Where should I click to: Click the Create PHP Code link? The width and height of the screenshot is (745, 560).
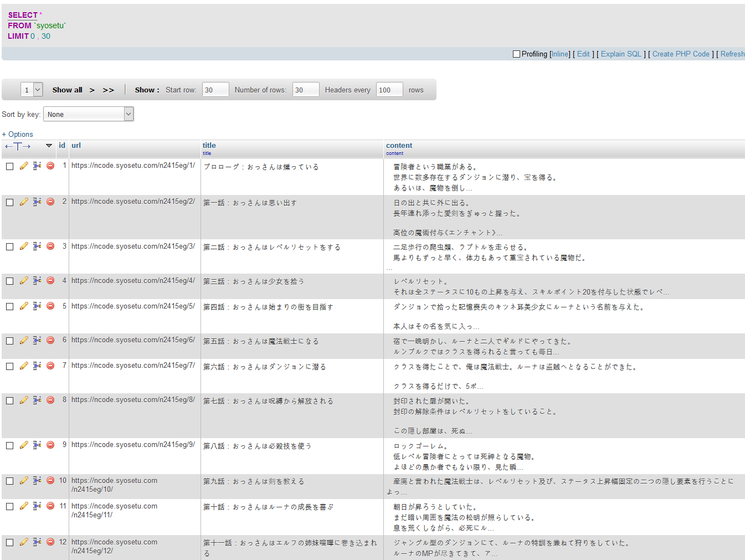(x=681, y=54)
